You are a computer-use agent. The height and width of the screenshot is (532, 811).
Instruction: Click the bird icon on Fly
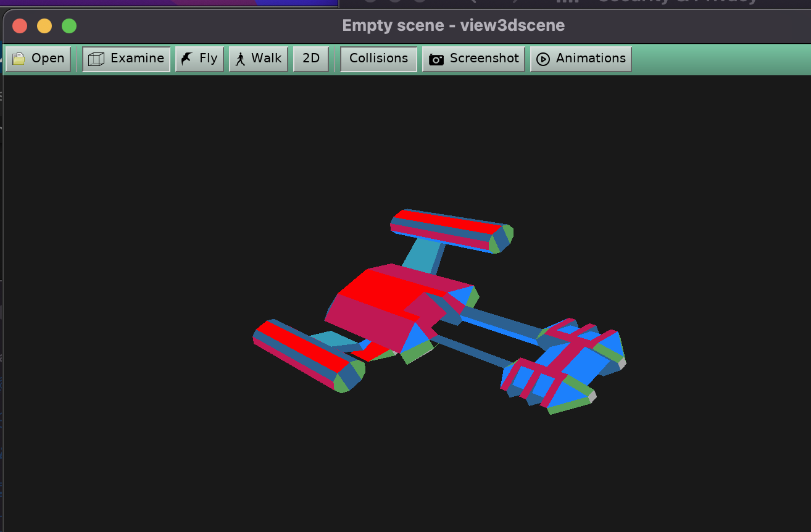pyautogui.click(x=187, y=59)
